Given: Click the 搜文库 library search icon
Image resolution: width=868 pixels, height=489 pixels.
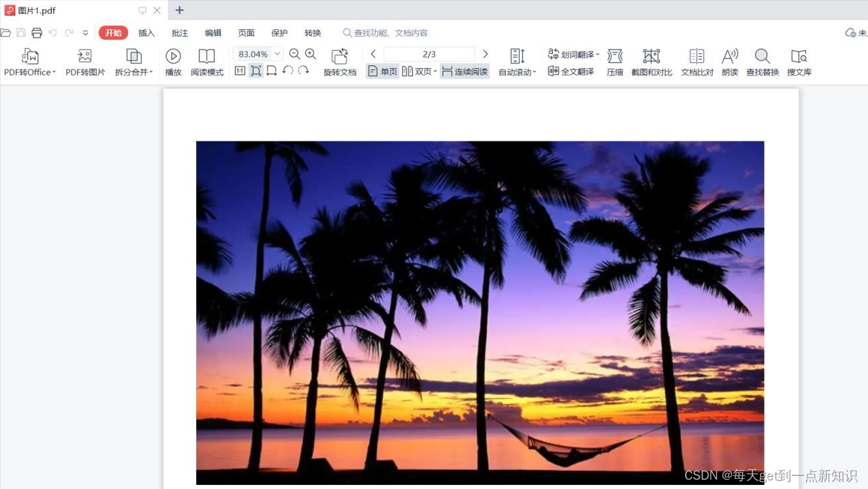Looking at the screenshot, I should click(x=799, y=56).
